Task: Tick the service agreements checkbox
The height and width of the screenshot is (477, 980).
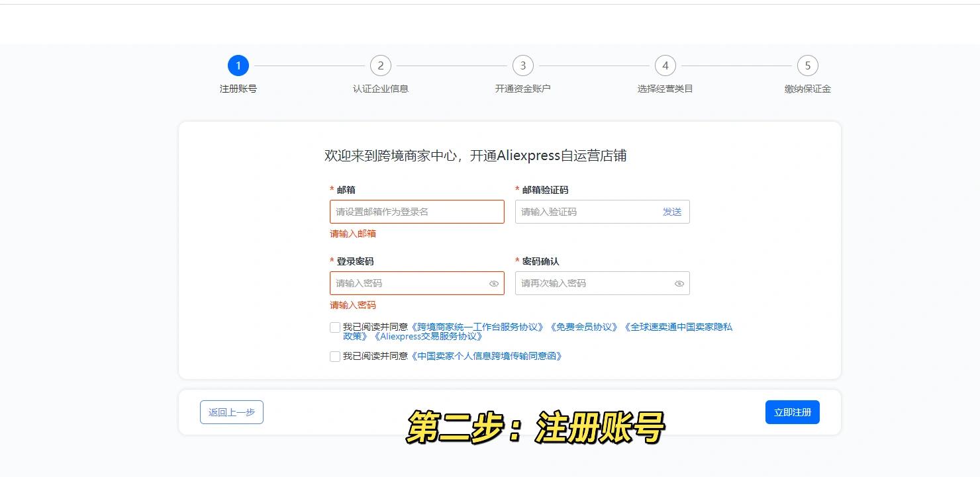Action: 335,327
